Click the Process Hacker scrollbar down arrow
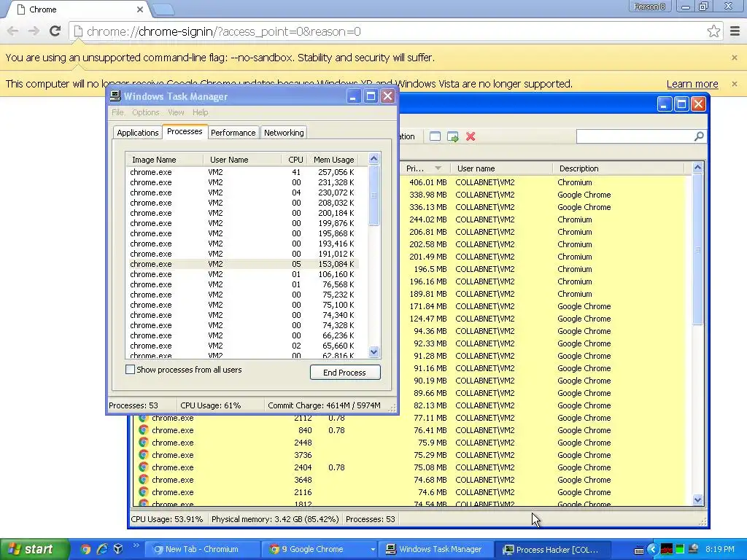The height and width of the screenshot is (560, 747). 697,499
